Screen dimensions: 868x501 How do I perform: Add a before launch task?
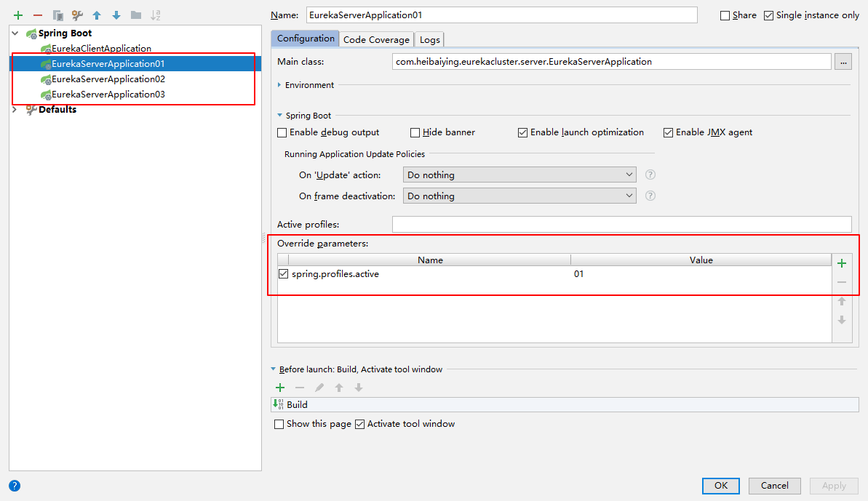coord(280,388)
